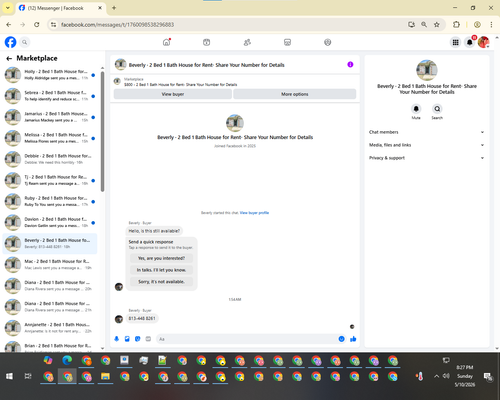Viewport: 500px width, 400px height.
Task: Expand the Privacy & support section
Action: tap(426, 158)
